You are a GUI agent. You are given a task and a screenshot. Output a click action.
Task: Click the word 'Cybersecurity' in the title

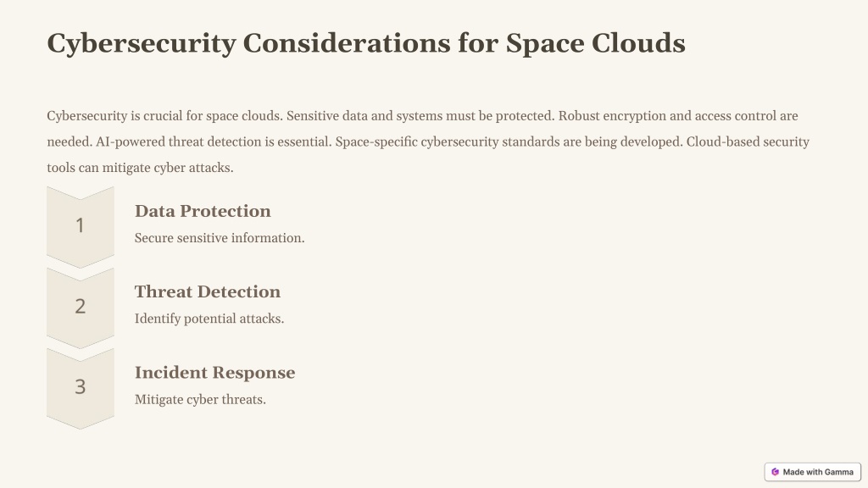point(142,44)
